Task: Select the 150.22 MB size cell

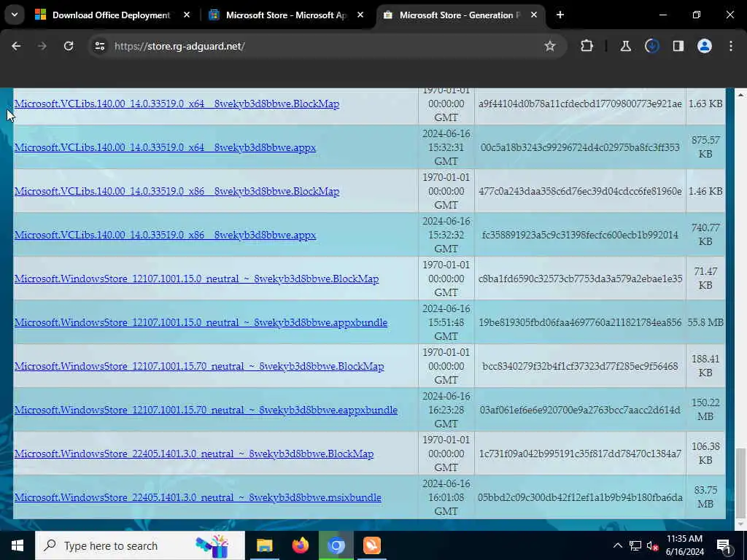Action: click(x=705, y=410)
